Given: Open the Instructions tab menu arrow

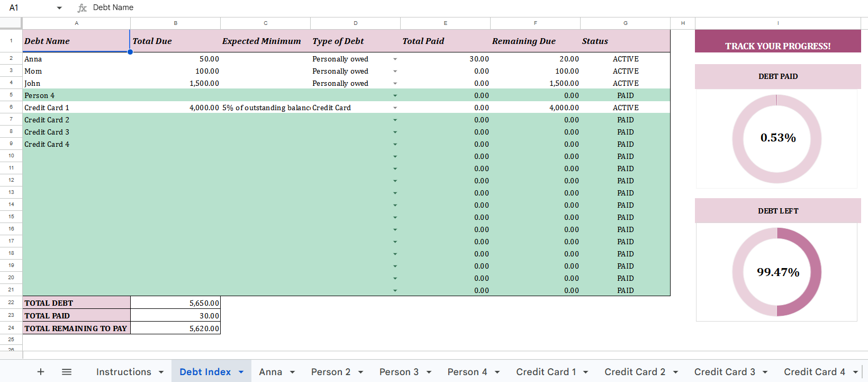Looking at the screenshot, I should tap(161, 372).
